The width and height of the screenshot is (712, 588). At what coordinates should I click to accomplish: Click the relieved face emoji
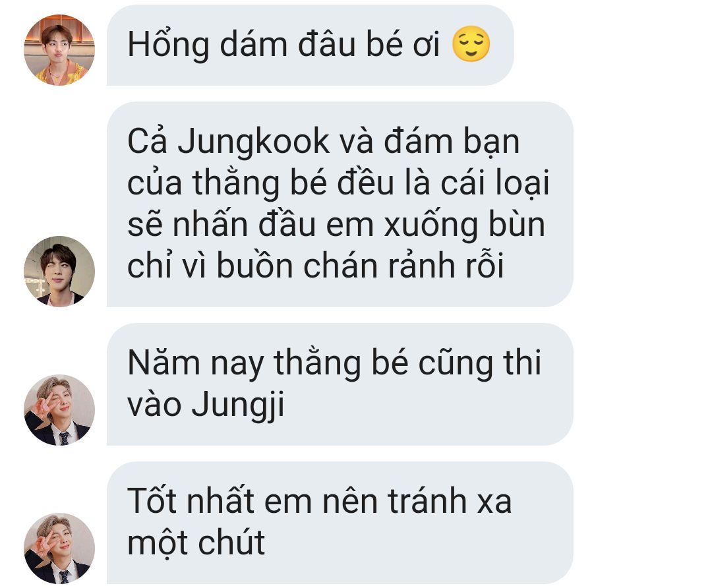point(471,44)
